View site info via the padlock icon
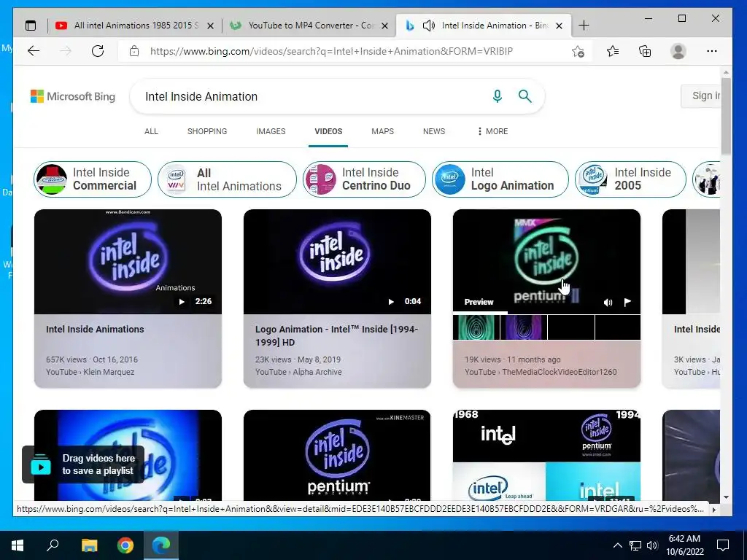Screen dimensions: 747x560 pos(134,51)
